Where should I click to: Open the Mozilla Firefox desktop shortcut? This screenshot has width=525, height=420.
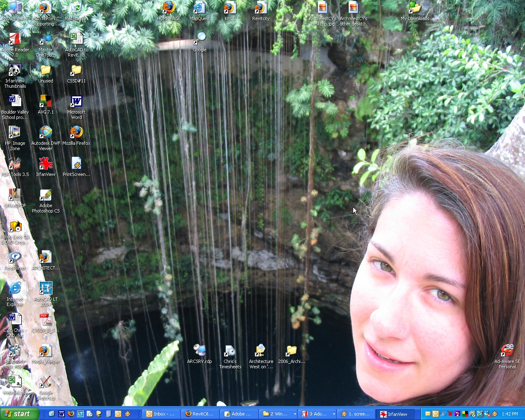tap(76, 132)
